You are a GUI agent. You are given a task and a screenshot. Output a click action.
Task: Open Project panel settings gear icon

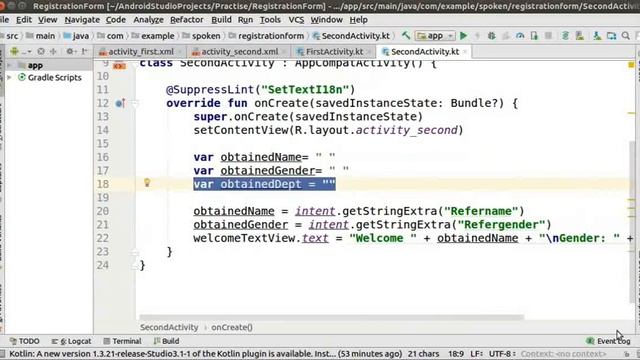point(70,51)
